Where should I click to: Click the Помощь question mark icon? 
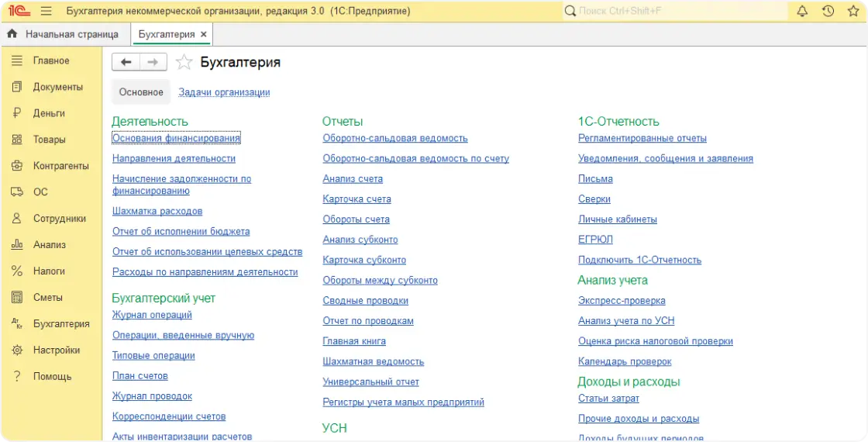(17, 376)
